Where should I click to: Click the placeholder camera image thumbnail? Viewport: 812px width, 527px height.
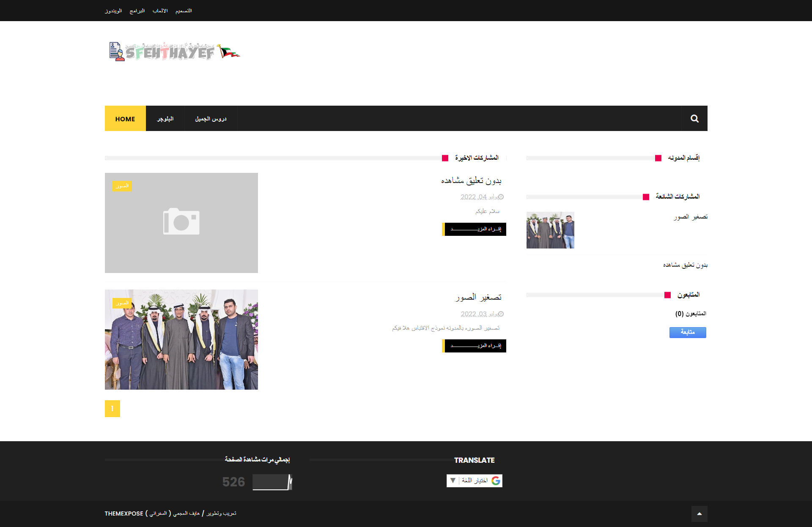(181, 223)
